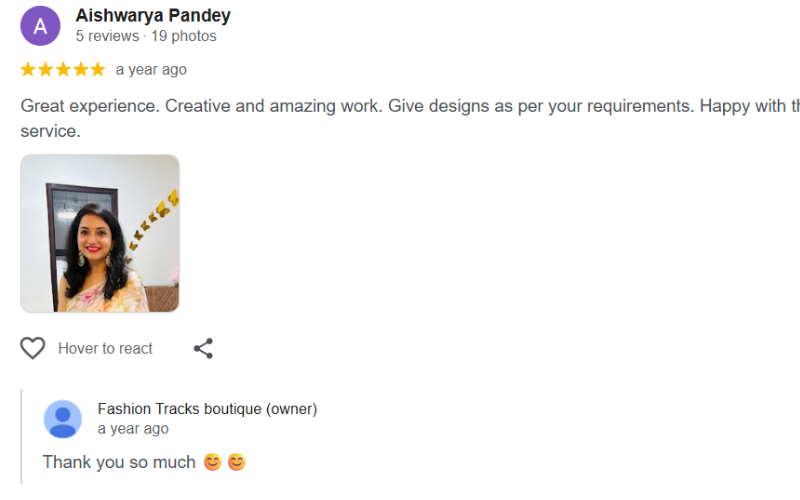Click the "Hover to react" label
The width and height of the screenshot is (800, 500).
[105, 348]
